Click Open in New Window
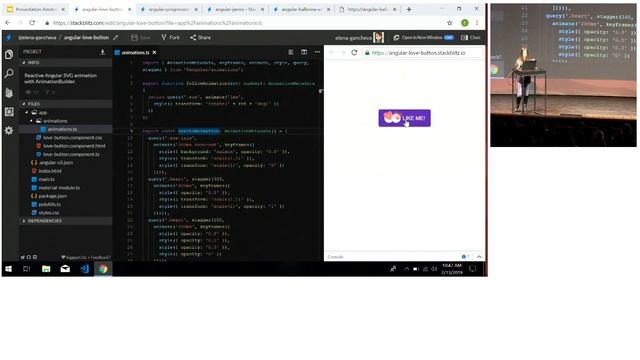The width and height of the screenshot is (640, 360). click(x=424, y=37)
